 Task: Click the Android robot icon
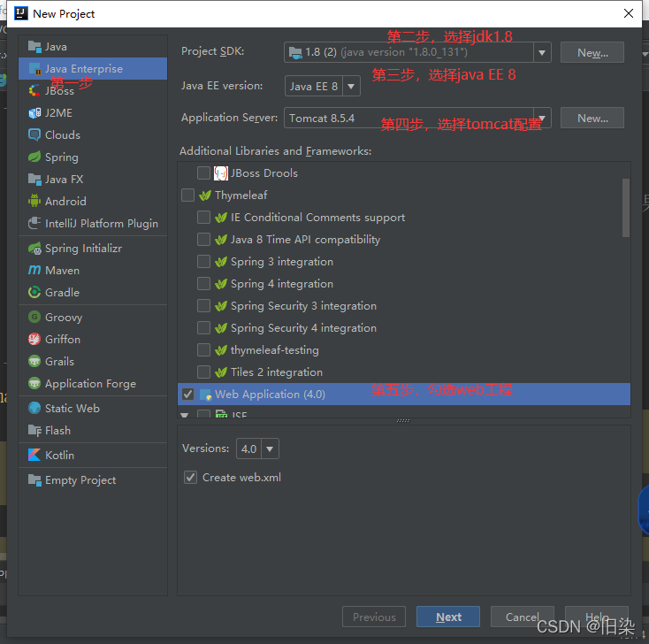[34, 202]
